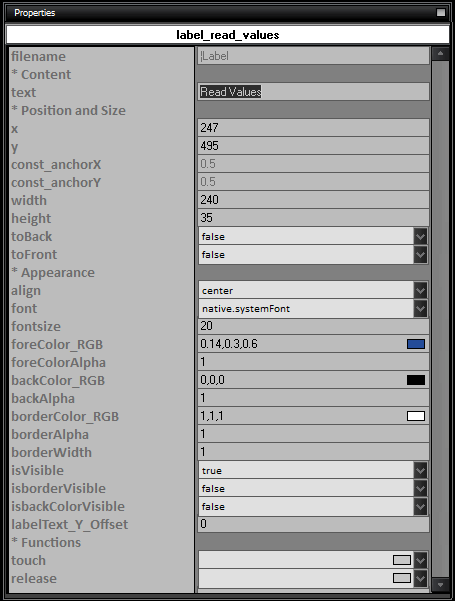Open the touch function dropdown arrow
Screen dimensions: 455x601
421,560
